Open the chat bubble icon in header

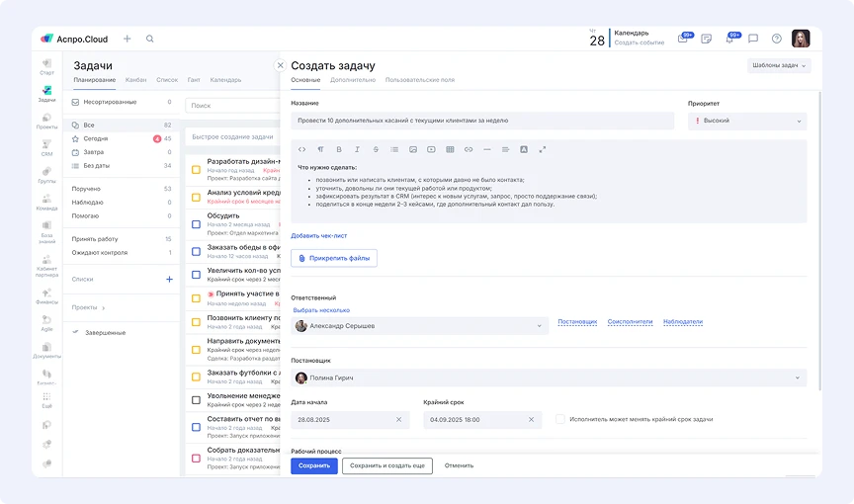click(753, 39)
